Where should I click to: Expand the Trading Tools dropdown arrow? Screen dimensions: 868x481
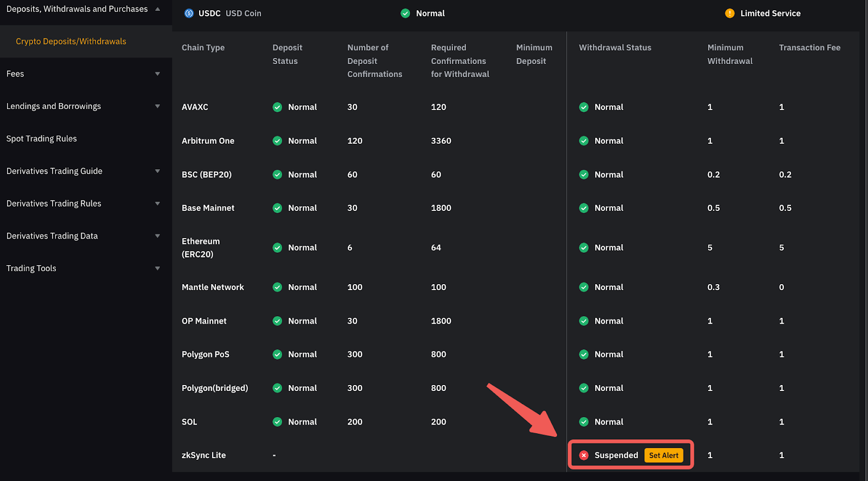pos(157,268)
